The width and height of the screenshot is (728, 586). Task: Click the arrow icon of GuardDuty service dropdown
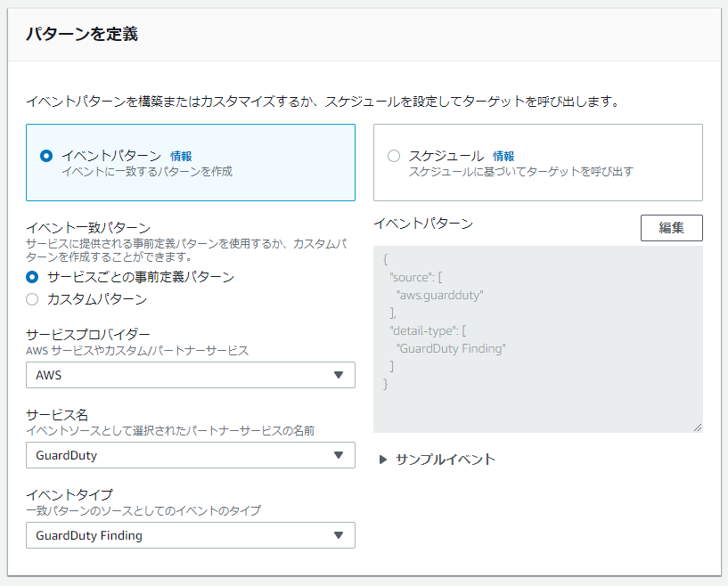338,455
